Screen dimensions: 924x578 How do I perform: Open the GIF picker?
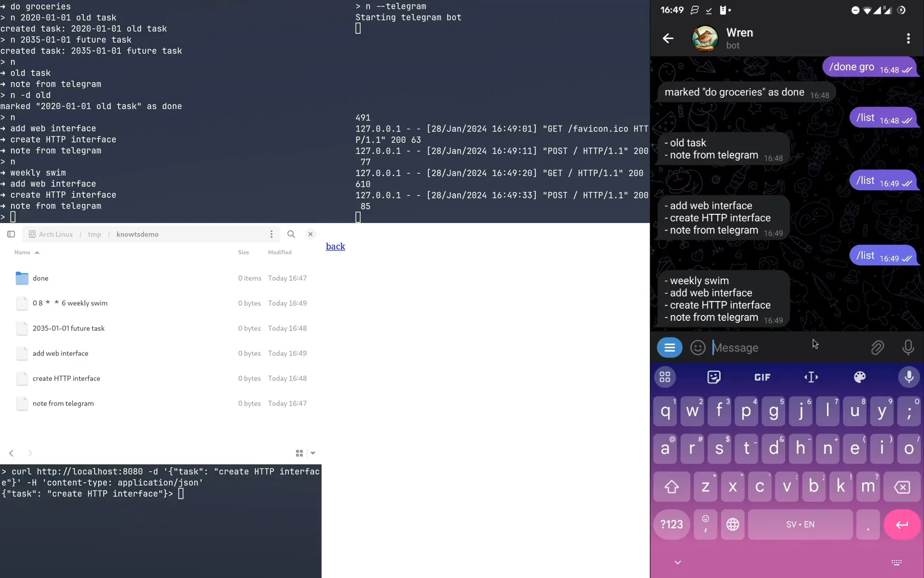coord(762,377)
